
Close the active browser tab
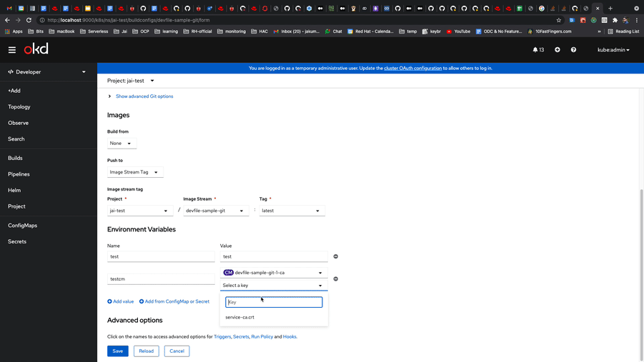pyautogui.click(x=598, y=8)
